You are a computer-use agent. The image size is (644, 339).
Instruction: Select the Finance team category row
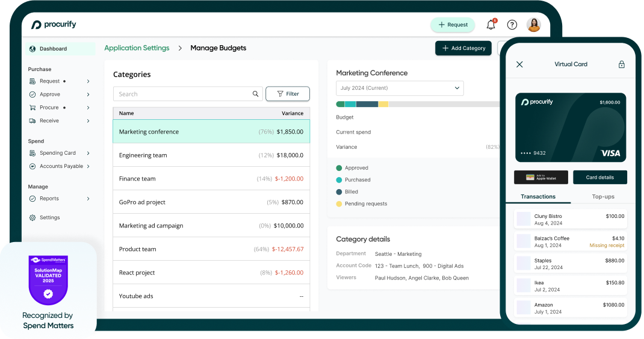pos(211,179)
